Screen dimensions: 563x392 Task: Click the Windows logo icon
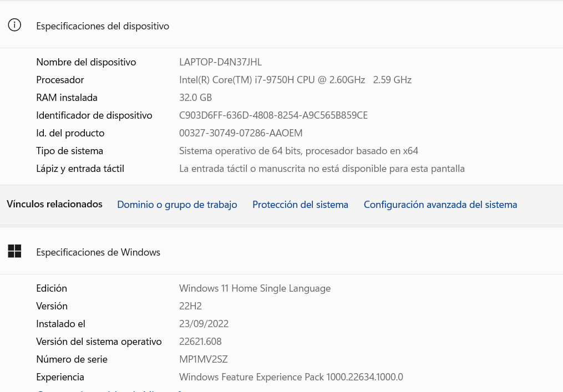(x=14, y=251)
